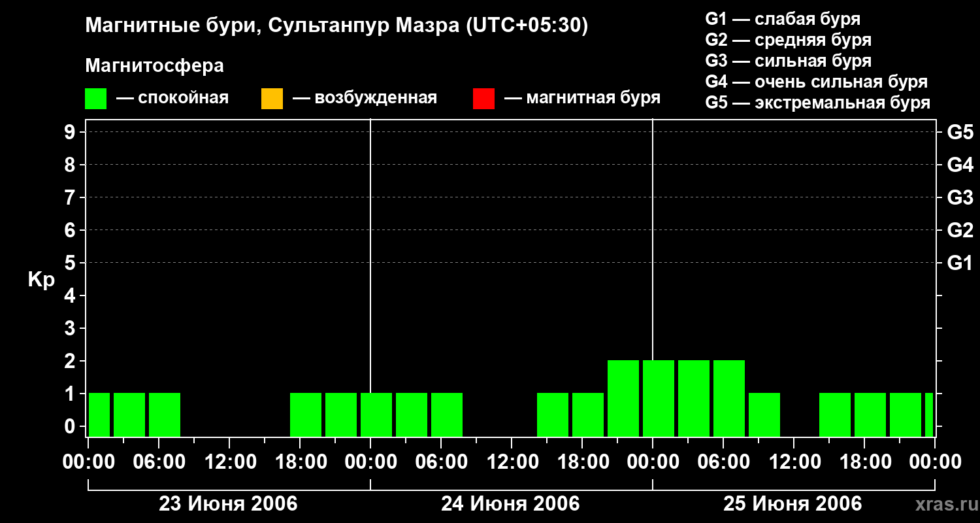Viewport: 980px width, 523px height.
Task: Click the G1 mark on the right axis
Action: (x=960, y=263)
